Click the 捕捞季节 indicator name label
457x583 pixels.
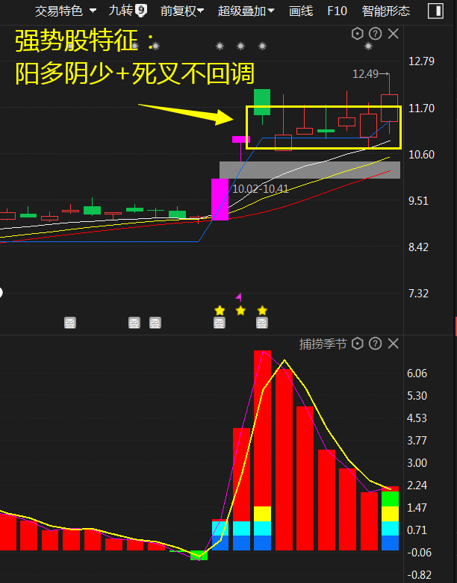point(323,344)
